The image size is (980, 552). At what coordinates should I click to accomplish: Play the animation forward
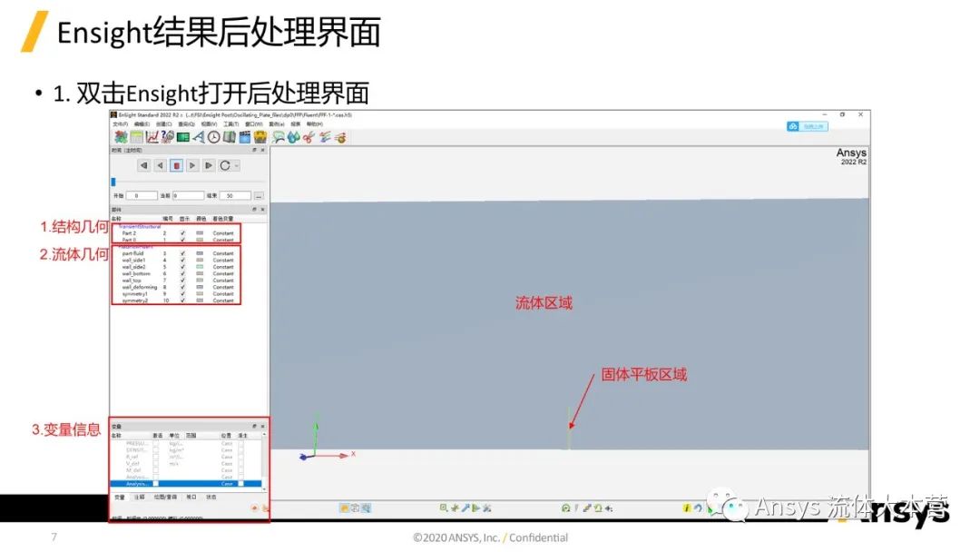(x=192, y=165)
